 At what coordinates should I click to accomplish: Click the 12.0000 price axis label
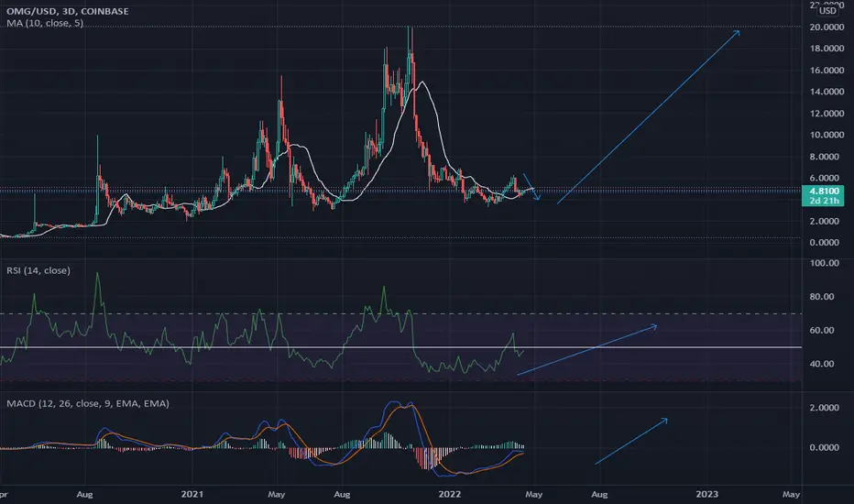(827, 114)
